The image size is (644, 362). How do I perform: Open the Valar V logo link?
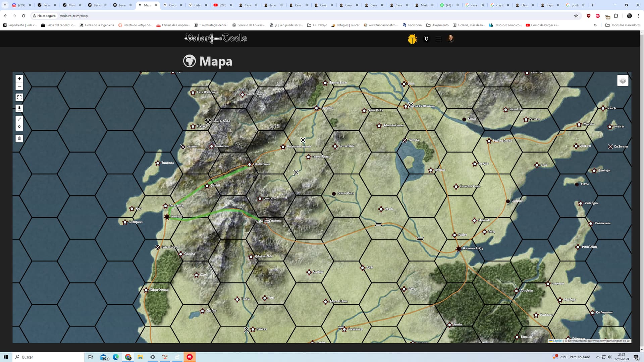tap(426, 39)
